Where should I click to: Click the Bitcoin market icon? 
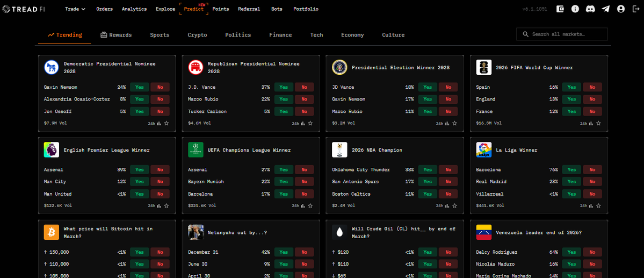(52, 232)
